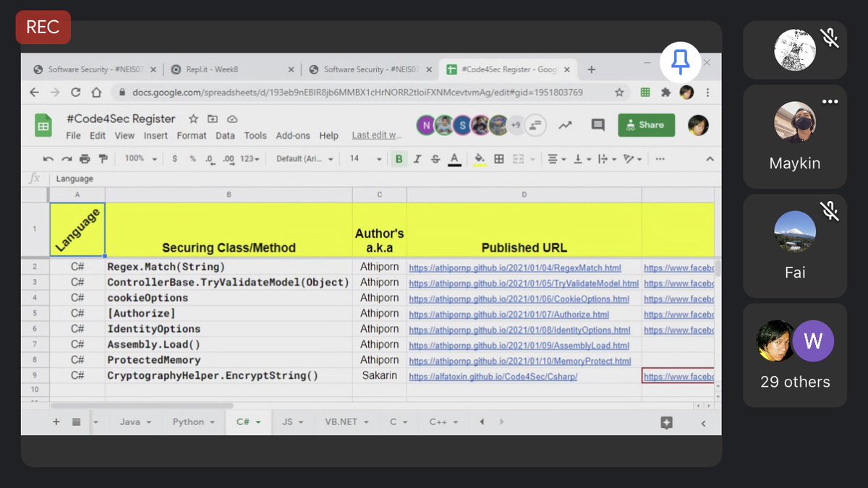Open the fill color picker

[x=479, y=159]
